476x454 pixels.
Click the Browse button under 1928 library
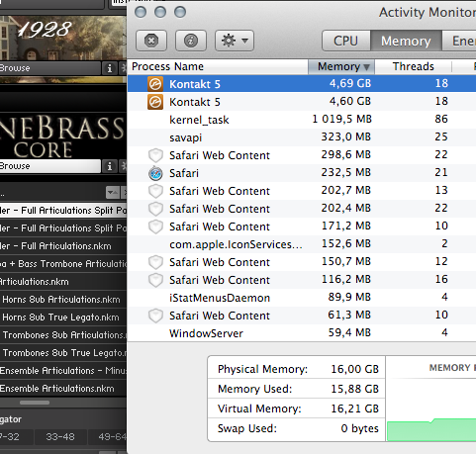pyautogui.click(x=49, y=68)
